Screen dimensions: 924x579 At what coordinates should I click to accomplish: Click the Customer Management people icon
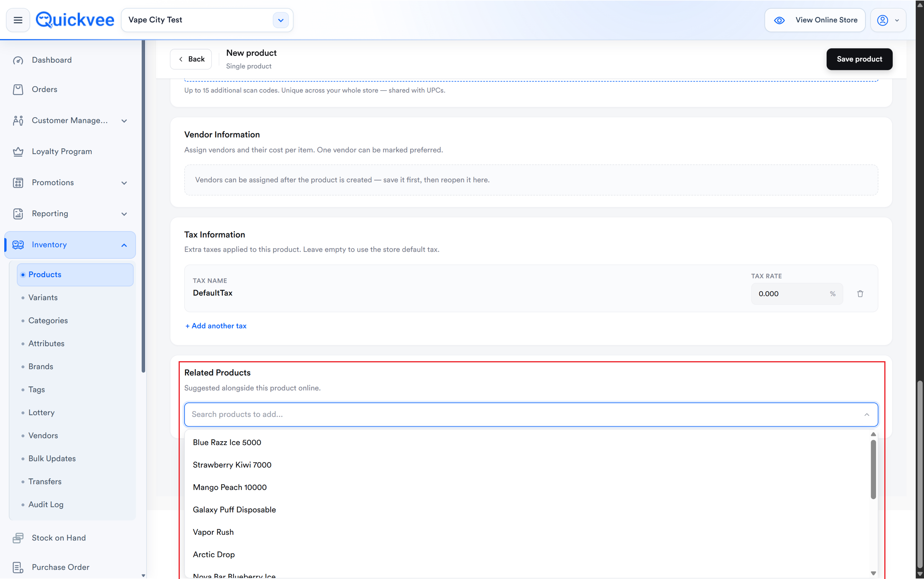tap(18, 121)
